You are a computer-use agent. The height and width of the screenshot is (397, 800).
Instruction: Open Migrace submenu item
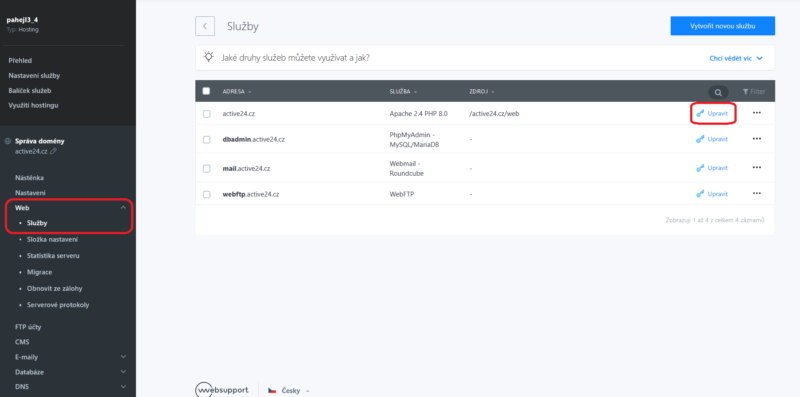(x=39, y=272)
